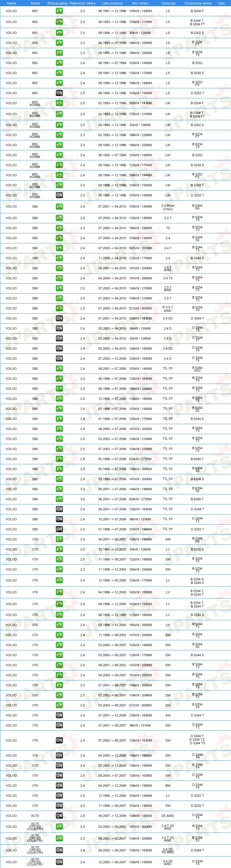Viewport: 231px width, 868px height.
Task: Click the '2.8' engine capacity cell
Action: [83, 459]
